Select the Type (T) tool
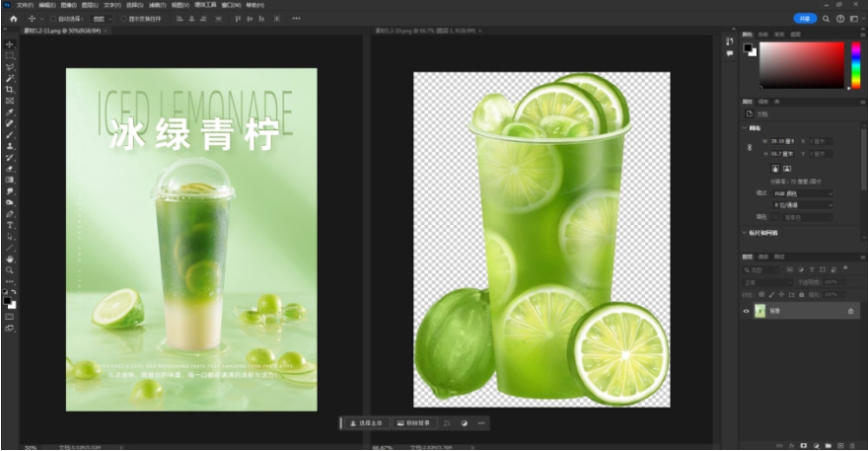Screen dimensions: 868x451 tap(10, 225)
